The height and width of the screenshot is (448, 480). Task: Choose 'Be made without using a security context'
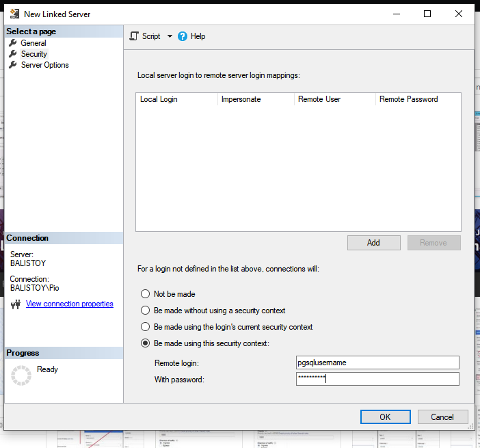tap(145, 311)
